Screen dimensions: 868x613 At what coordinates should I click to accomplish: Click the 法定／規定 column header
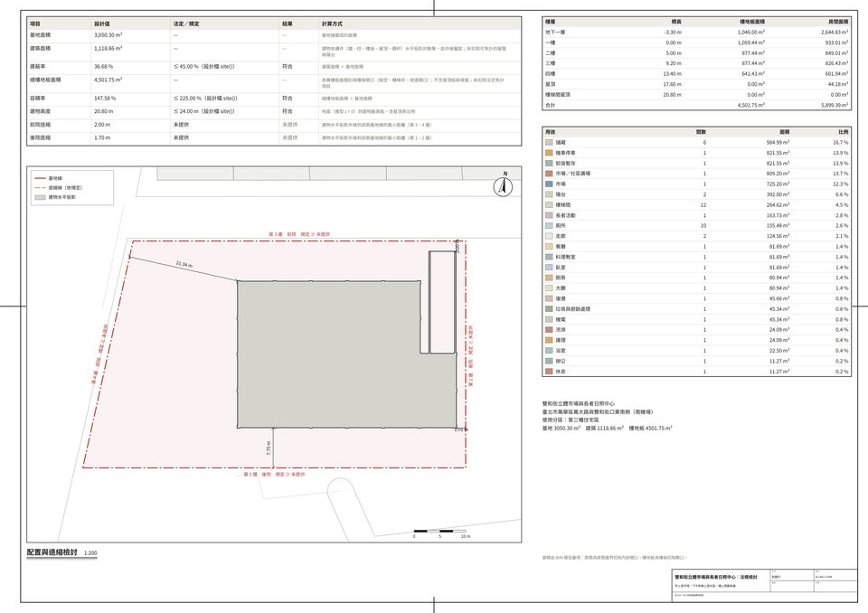click(x=186, y=24)
